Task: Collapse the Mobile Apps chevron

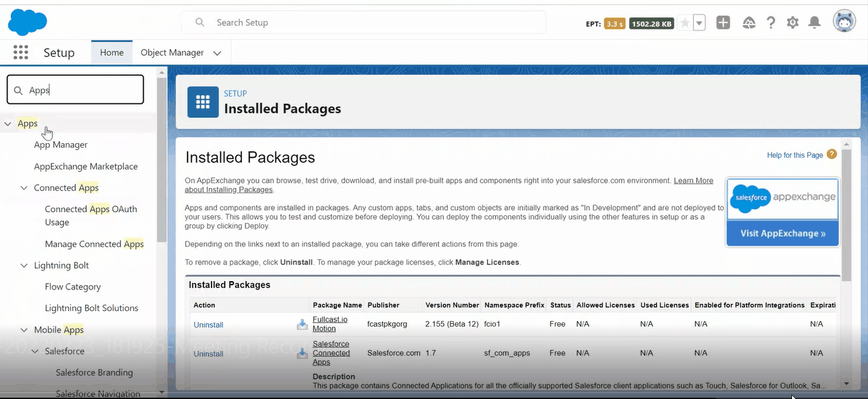Action: (x=24, y=330)
